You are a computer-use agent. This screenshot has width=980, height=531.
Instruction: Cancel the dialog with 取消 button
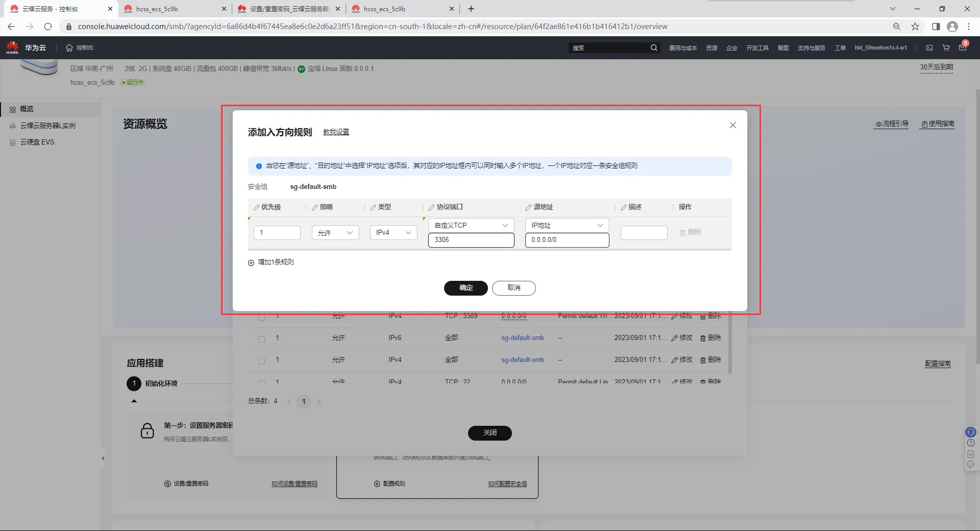click(514, 288)
